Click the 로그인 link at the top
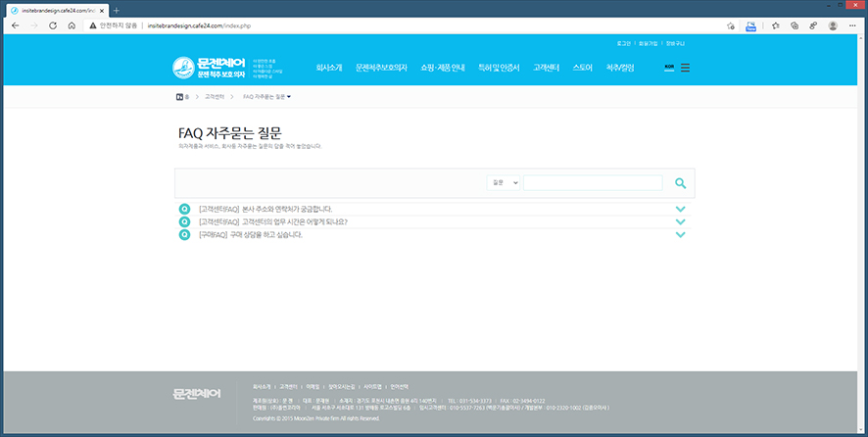Image resolution: width=868 pixels, height=437 pixels. click(624, 44)
